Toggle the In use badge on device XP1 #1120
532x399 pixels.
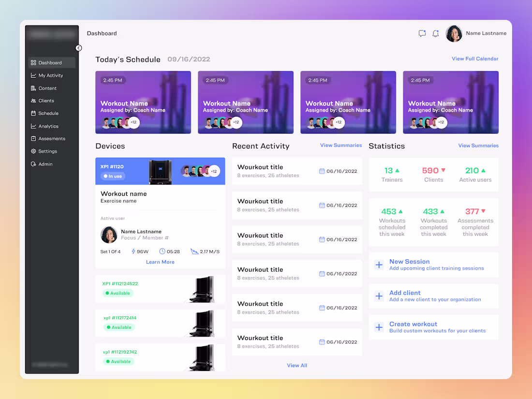pyautogui.click(x=113, y=176)
